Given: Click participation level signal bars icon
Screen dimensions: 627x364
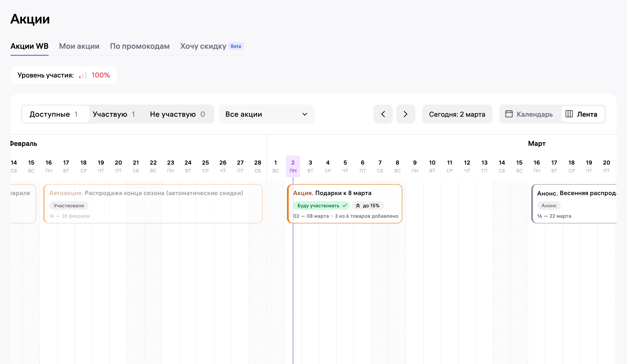Looking at the screenshot, I should click(83, 75).
